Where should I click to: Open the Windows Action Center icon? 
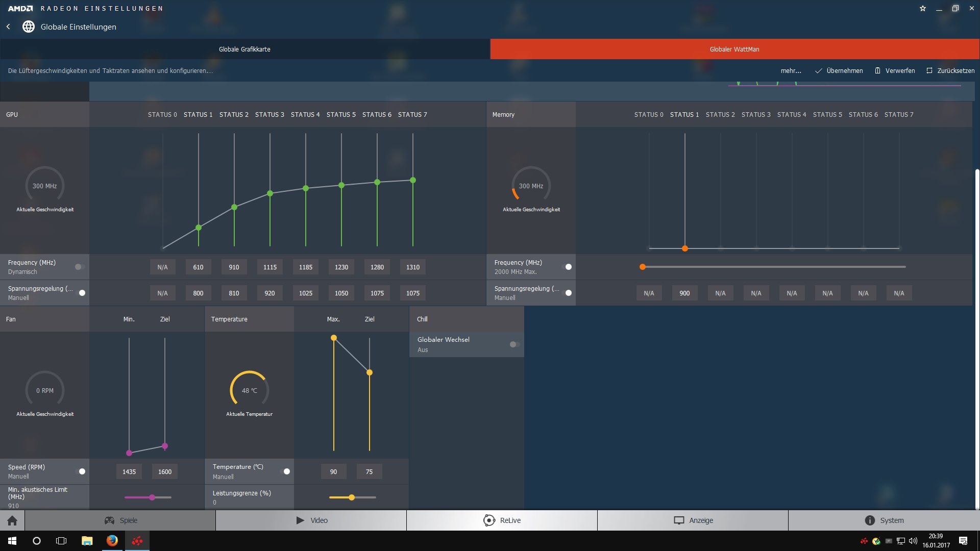click(963, 541)
